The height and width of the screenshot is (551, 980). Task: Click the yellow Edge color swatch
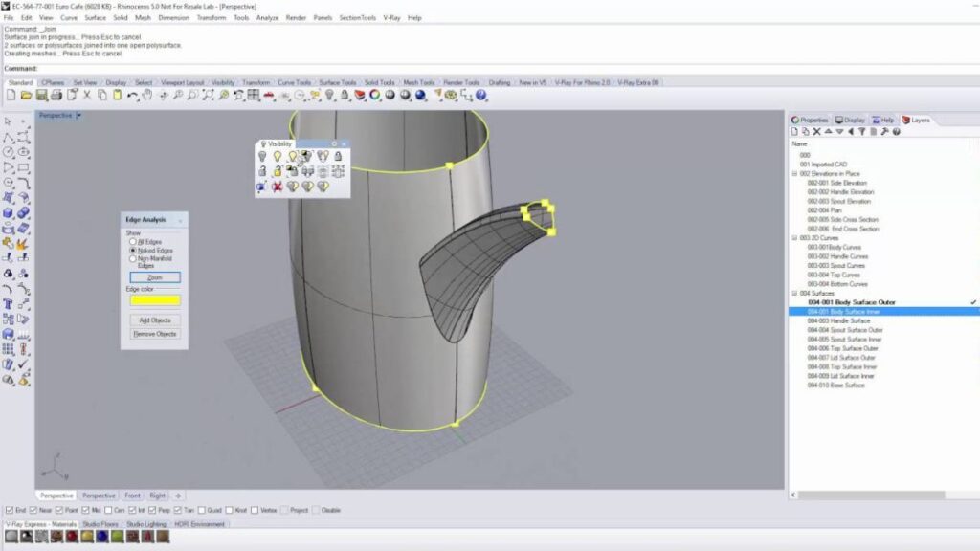pos(154,300)
